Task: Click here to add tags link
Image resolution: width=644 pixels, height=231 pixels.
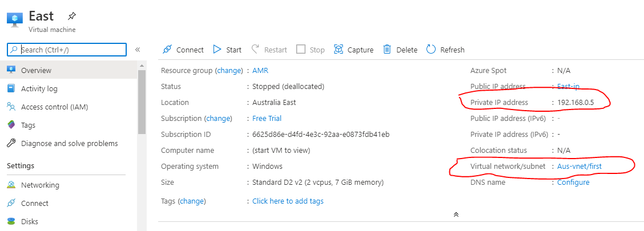Action: point(288,201)
